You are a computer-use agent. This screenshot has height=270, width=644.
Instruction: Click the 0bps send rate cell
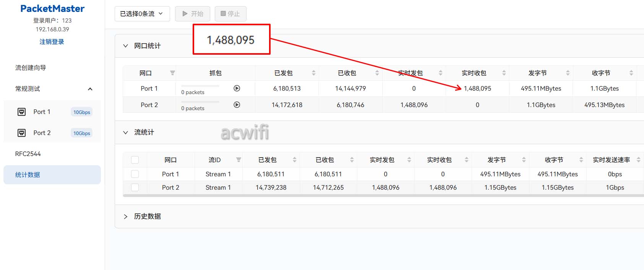pyautogui.click(x=615, y=174)
